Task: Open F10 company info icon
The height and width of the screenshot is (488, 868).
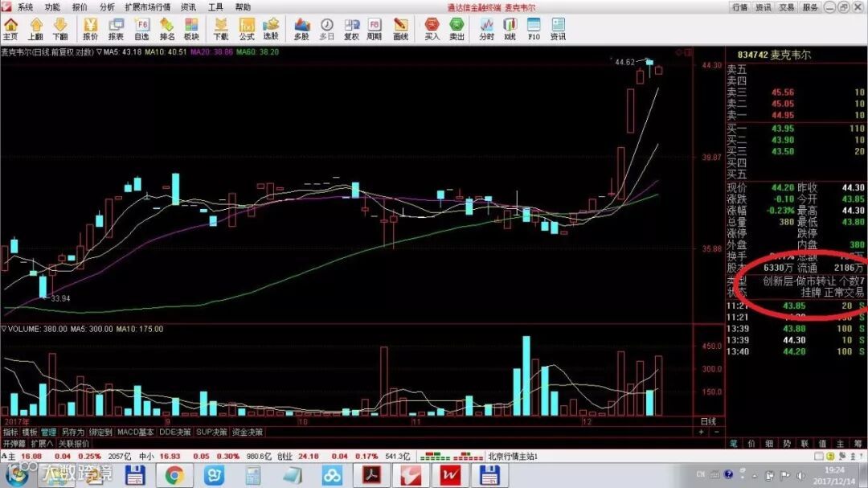Action: [534, 29]
